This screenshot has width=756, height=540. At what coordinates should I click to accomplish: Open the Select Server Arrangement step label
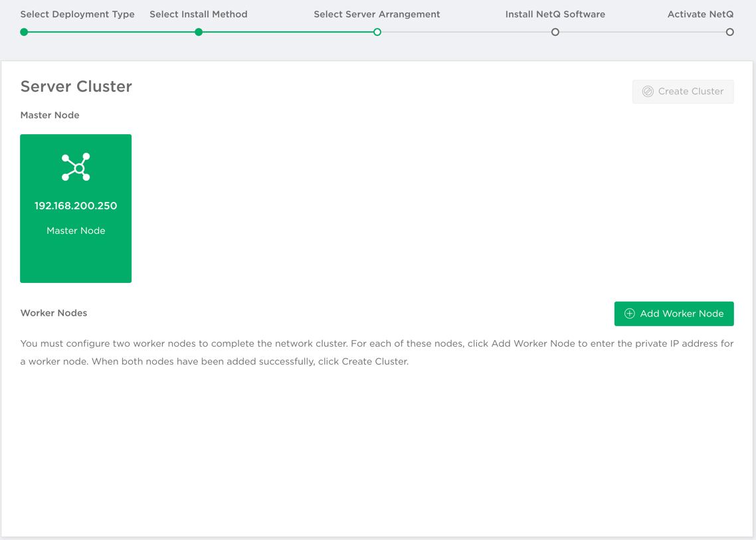click(377, 14)
